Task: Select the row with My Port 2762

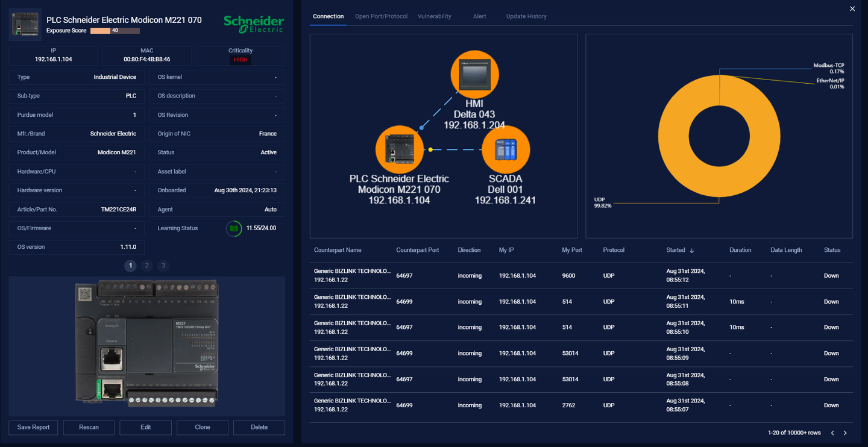Action: (x=581, y=405)
